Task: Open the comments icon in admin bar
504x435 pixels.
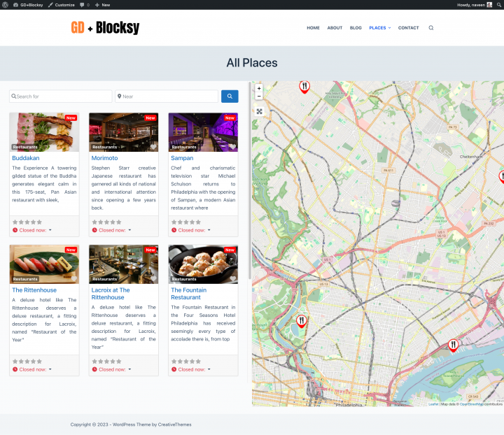Action: pyautogui.click(x=84, y=4)
